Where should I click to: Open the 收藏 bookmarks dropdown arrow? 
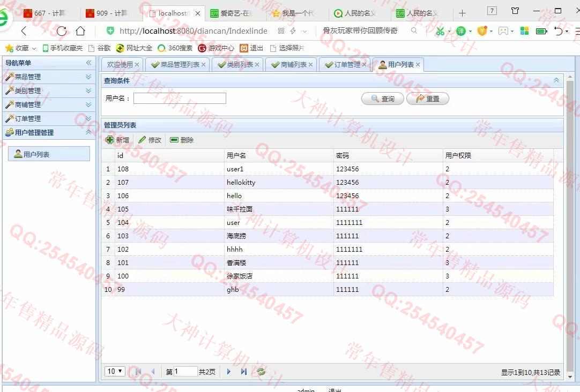(x=34, y=48)
